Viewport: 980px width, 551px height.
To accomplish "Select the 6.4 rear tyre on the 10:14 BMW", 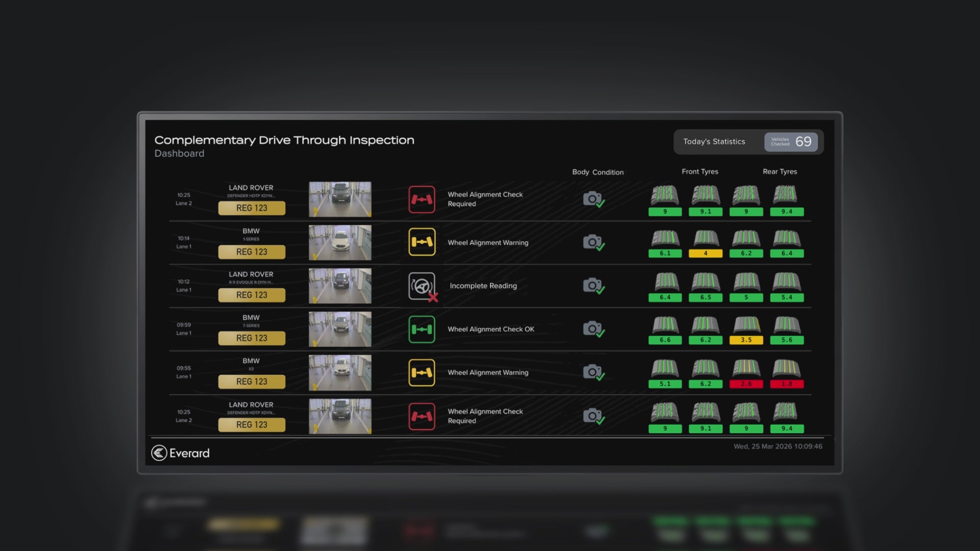I will tap(787, 243).
